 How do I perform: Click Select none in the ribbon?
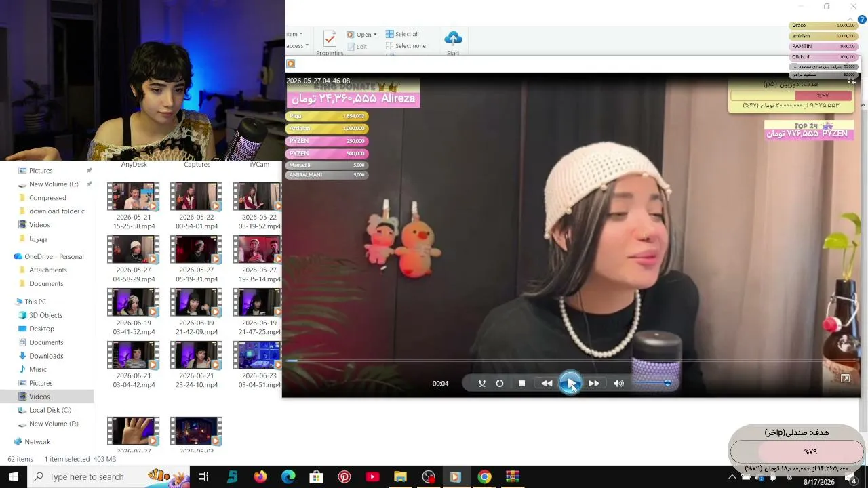[406, 46]
